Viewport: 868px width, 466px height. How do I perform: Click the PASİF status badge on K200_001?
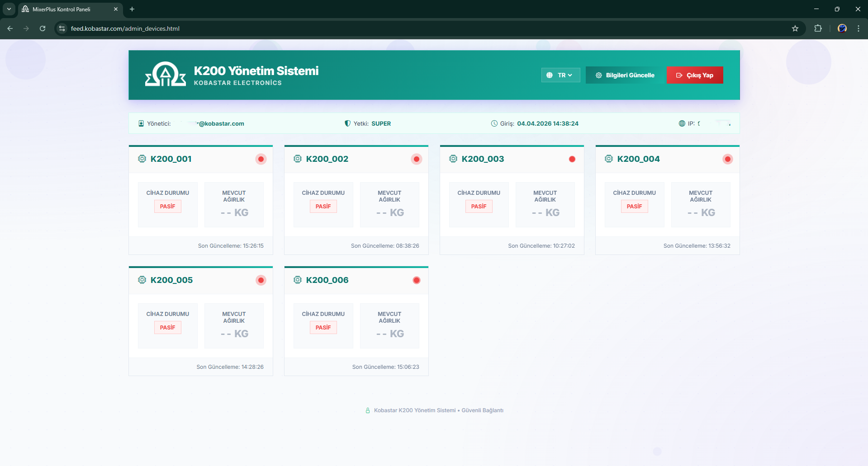[x=167, y=207]
